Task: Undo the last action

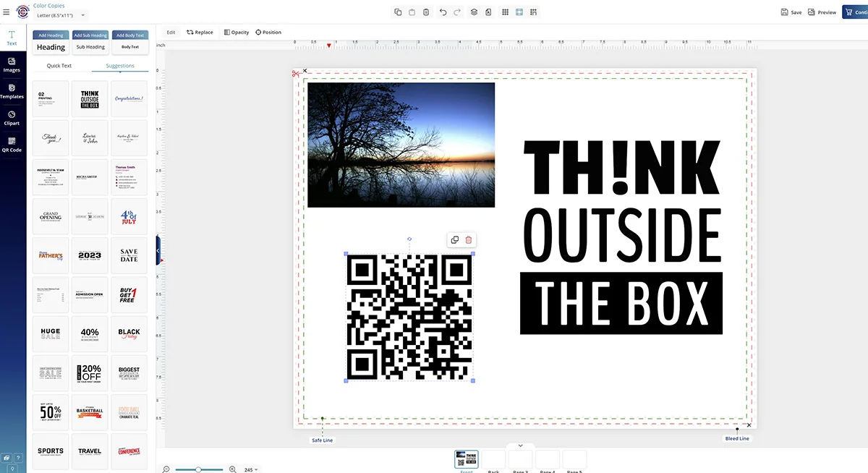Action: [x=443, y=12]
